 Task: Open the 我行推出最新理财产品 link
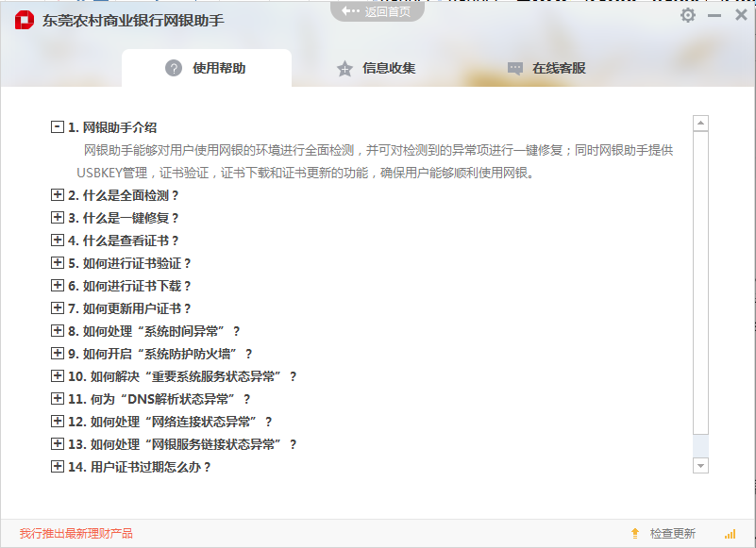pyautogui.click(x=76, y=534)
